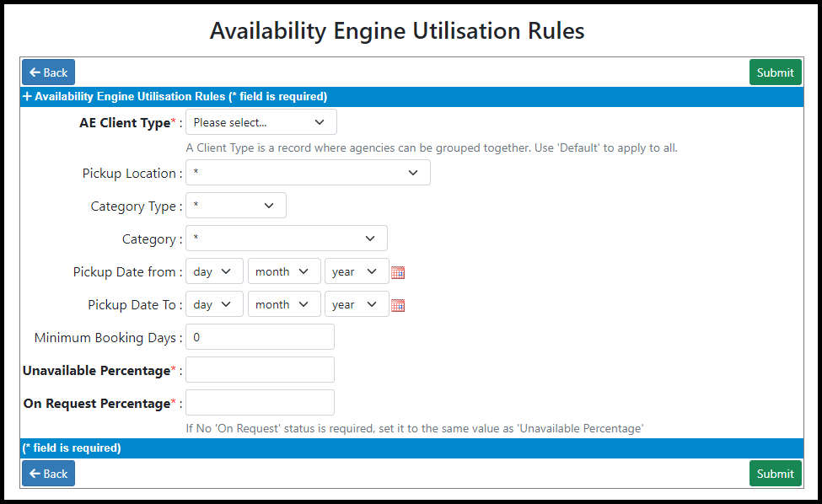The height and width of the screenshot is (504, 822).
Task: Open calendar picker for Pickup Date from
Action: (x=398, y=272)
